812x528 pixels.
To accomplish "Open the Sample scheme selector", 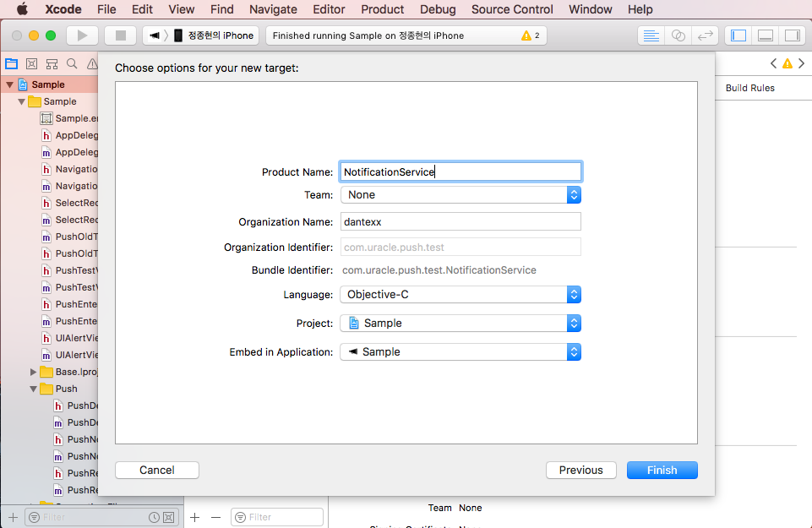I will pyautogui.click(x=155, y=35).
